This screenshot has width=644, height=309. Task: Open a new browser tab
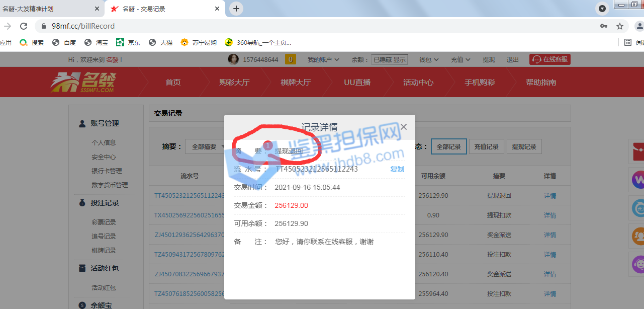[x=236, y=9]
